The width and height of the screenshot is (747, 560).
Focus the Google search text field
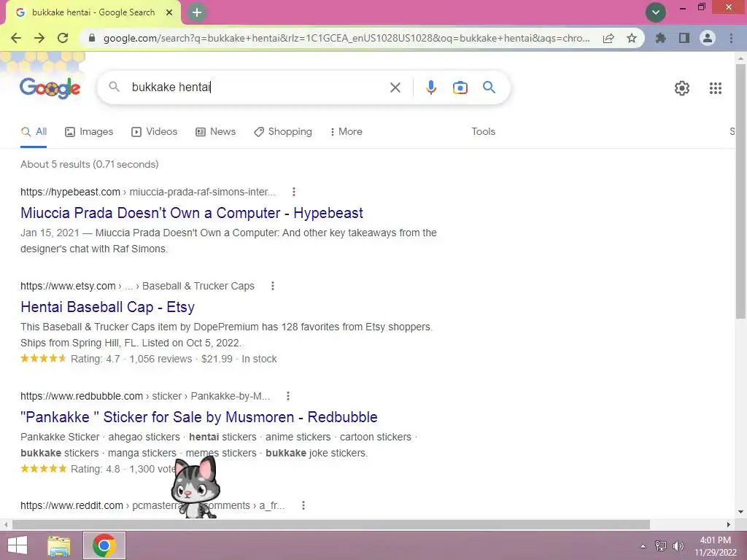coord(258,87)
